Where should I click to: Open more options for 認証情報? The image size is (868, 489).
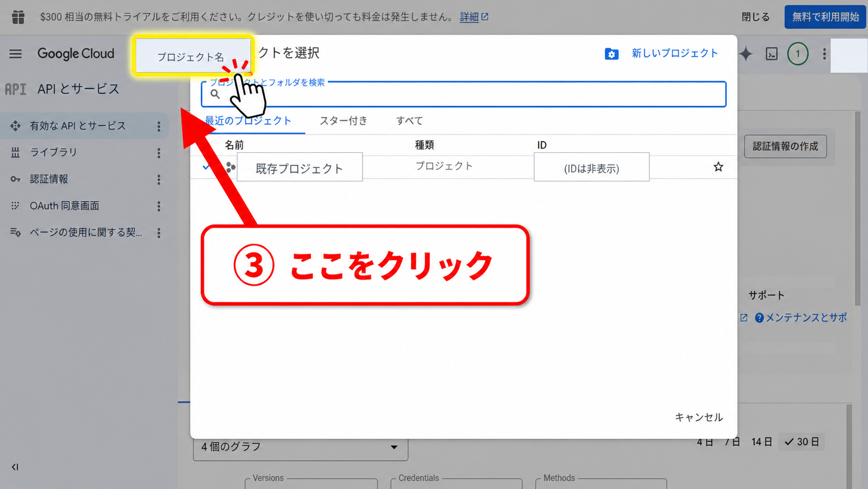(159, 179)
